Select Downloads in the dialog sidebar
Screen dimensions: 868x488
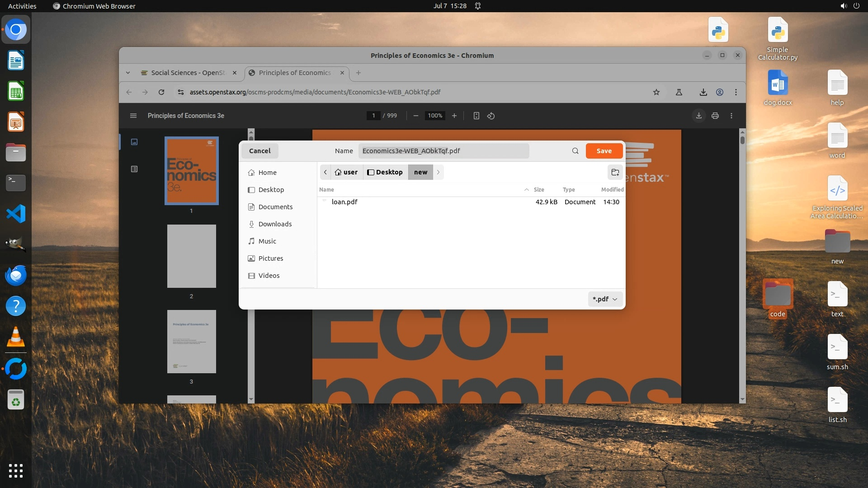275,224
